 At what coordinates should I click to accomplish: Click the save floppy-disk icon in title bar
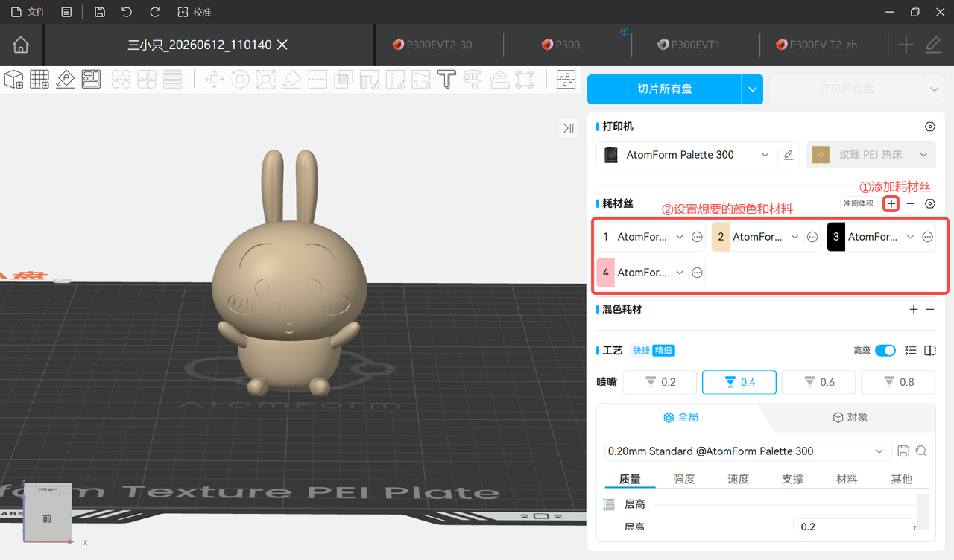[x=100, y=12]
